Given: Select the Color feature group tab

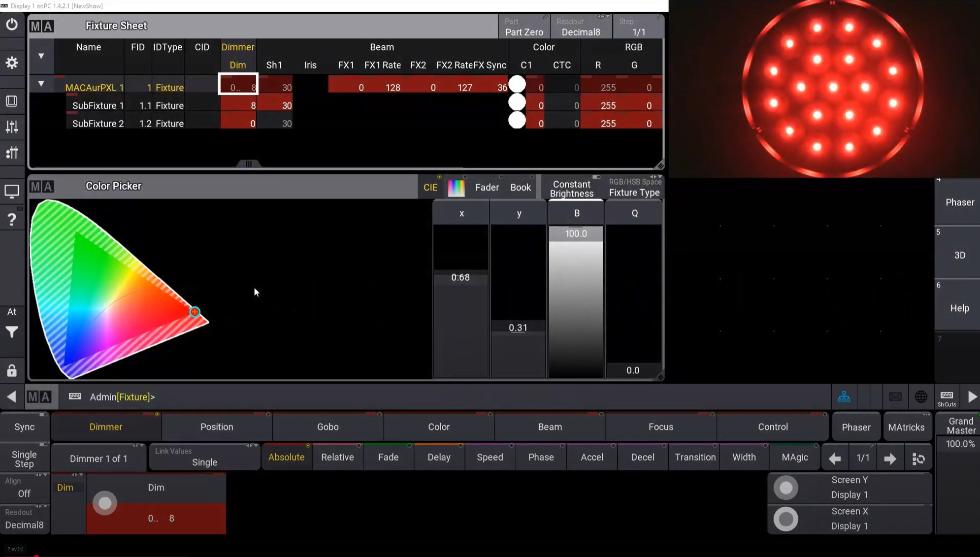Looking at the screenshot, I should (439, 427).
